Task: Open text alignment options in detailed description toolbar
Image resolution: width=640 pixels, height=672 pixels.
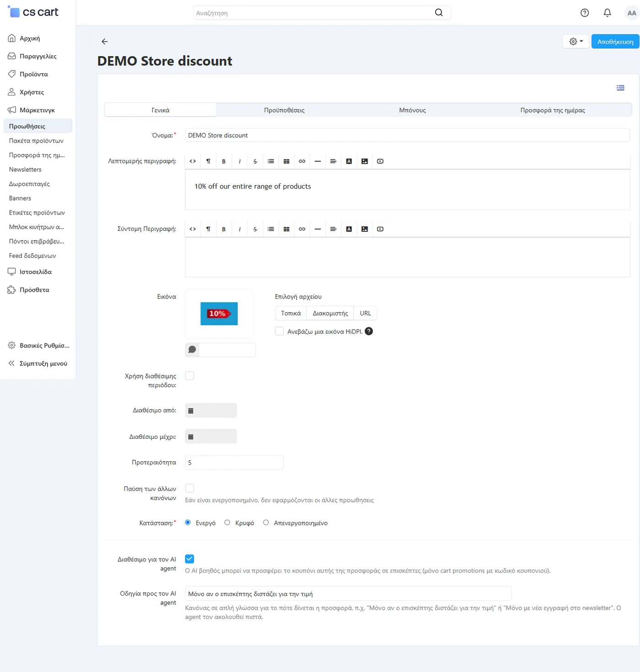Action: pos(333,161)
